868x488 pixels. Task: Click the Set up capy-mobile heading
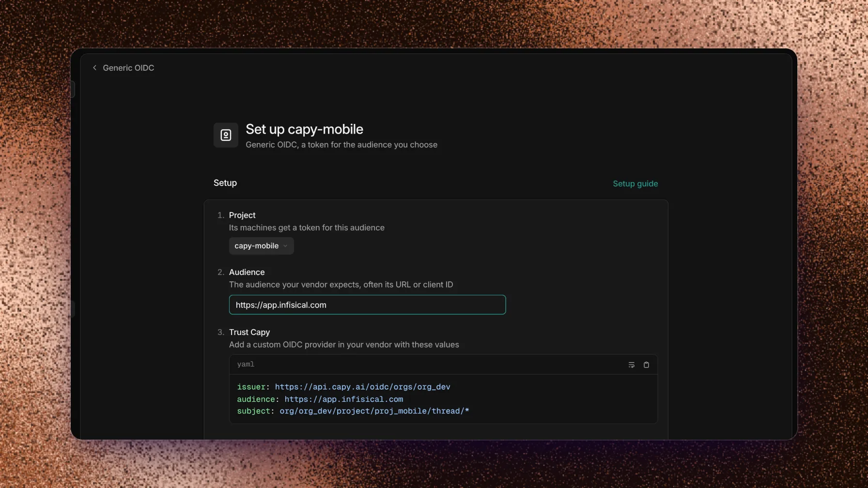click(304, 129)
